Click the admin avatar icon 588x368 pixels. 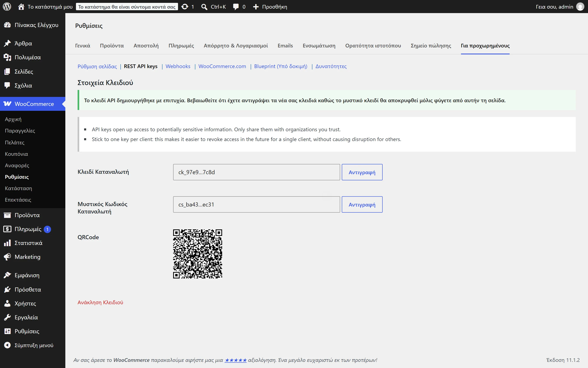tap(580, 7)
